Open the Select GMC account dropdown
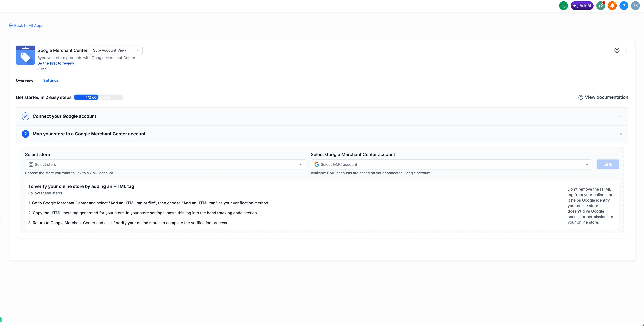 tap(451, 164)
